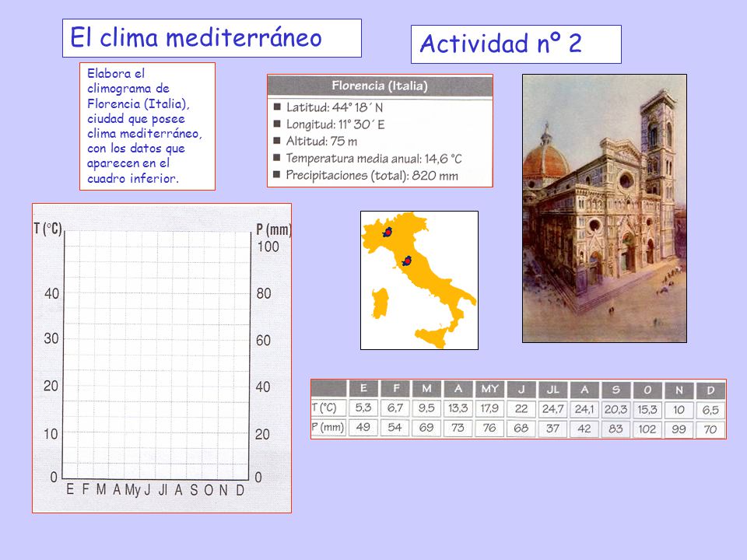Select the May temperature cell '17,9'

489,408
